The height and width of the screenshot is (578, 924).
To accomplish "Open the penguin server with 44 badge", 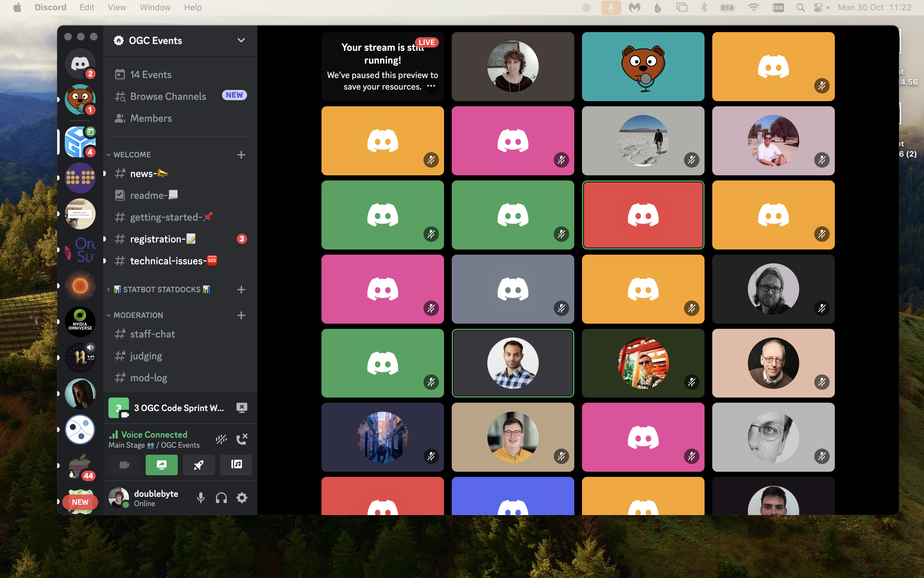I will [x=80, y=466].
